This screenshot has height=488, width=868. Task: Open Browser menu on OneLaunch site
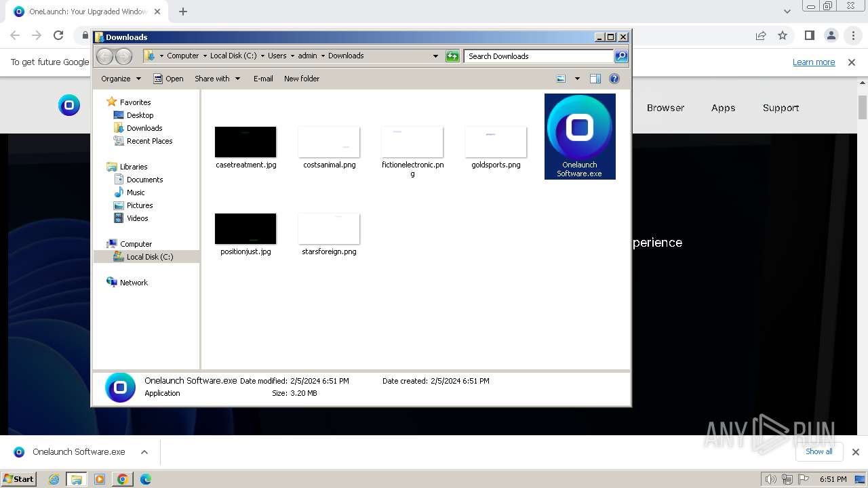[x=665, y=108]
